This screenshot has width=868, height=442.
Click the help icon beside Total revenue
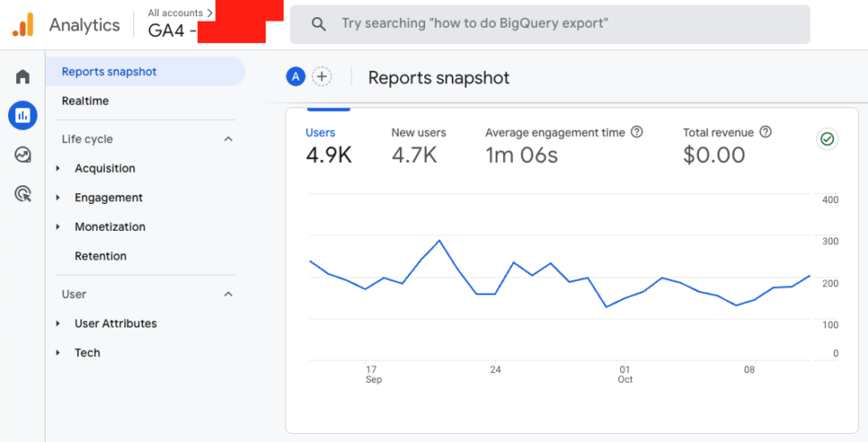click(765, 132)
